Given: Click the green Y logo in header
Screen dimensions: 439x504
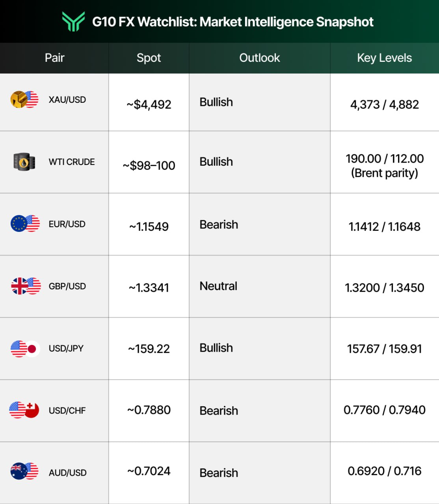Looking at the screenshot, I should click(x=73, y=22).
